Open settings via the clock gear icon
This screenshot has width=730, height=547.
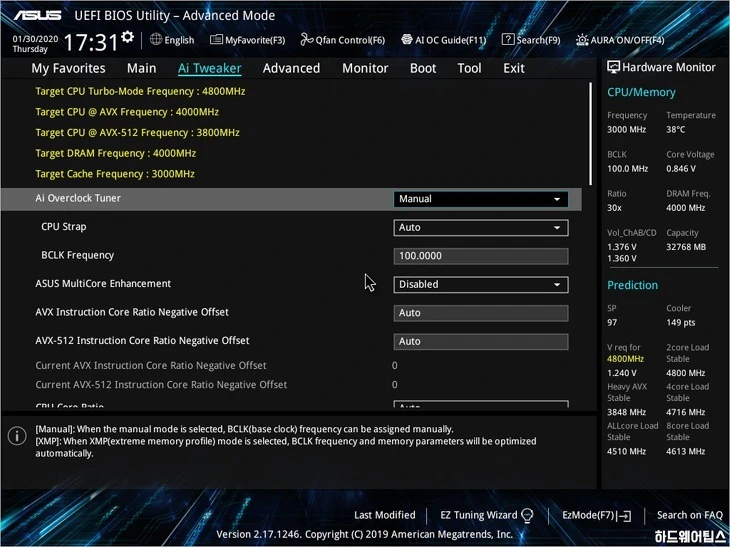click(127, 37)
